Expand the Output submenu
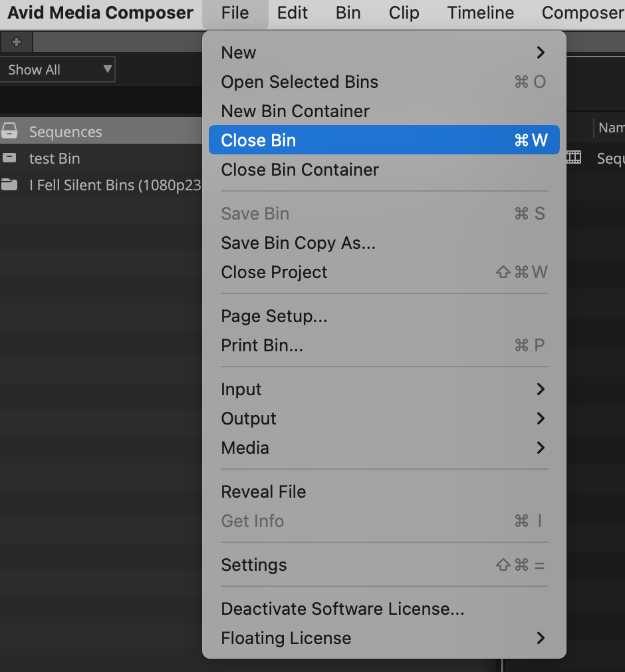The image size is (625, 672). tap(384, 419)
